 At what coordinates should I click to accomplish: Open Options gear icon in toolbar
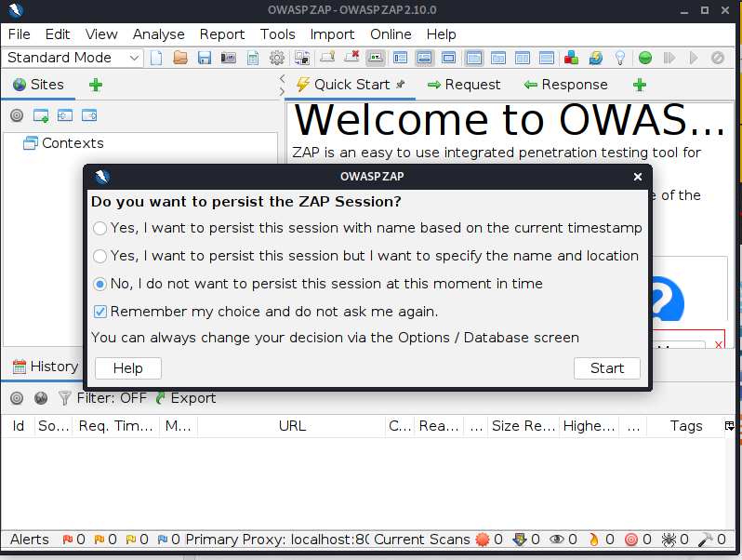(277, 58)
